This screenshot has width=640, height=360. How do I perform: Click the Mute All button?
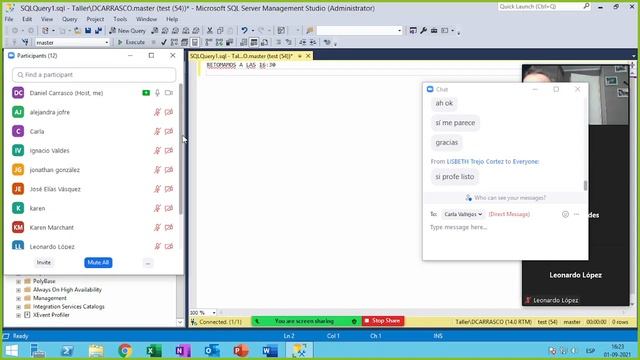click(98, 262)
